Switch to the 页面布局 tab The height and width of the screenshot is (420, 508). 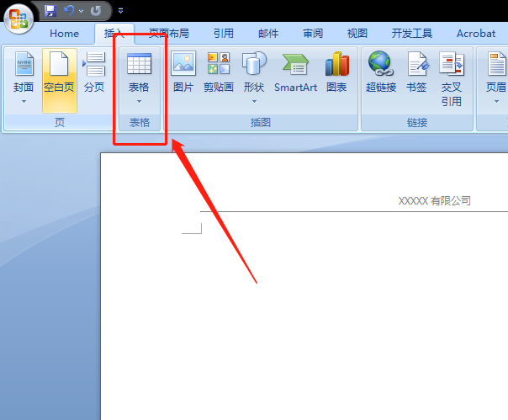tap(169, 34)
